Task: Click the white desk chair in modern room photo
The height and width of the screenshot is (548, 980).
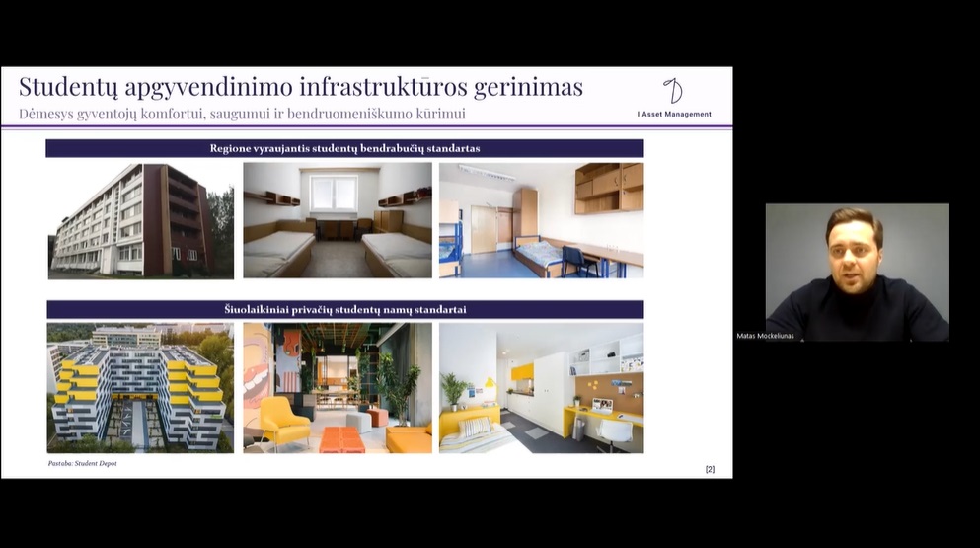Action: click(614, 432)
